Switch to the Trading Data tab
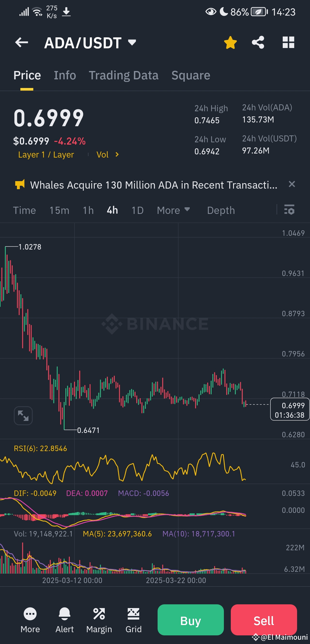Screen dimensions: 310x644 tap(124, 75)
